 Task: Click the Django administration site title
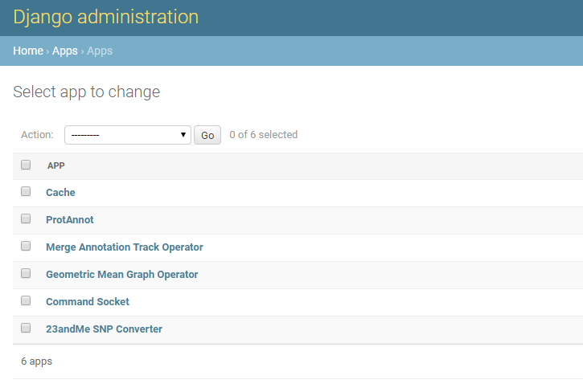coord(105,17)
